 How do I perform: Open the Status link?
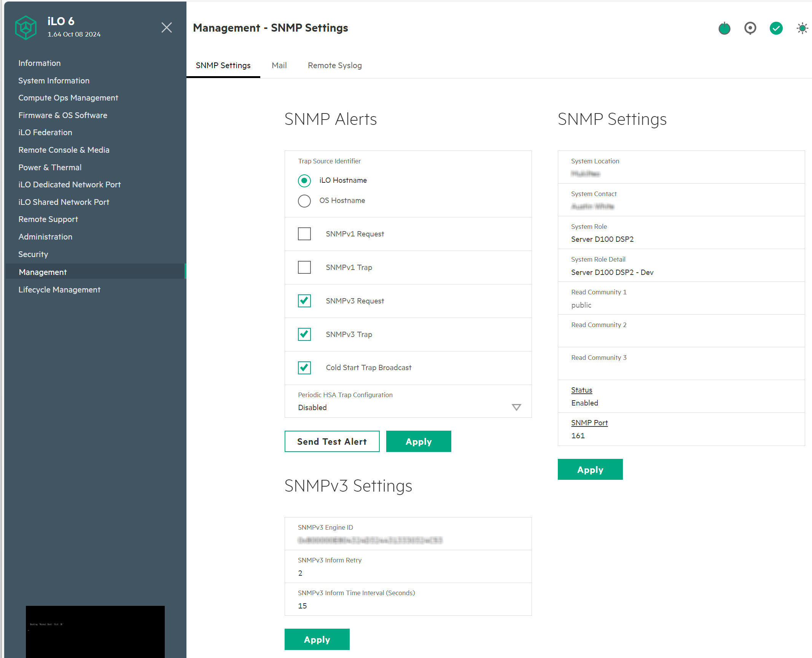[x=582, y=390]
